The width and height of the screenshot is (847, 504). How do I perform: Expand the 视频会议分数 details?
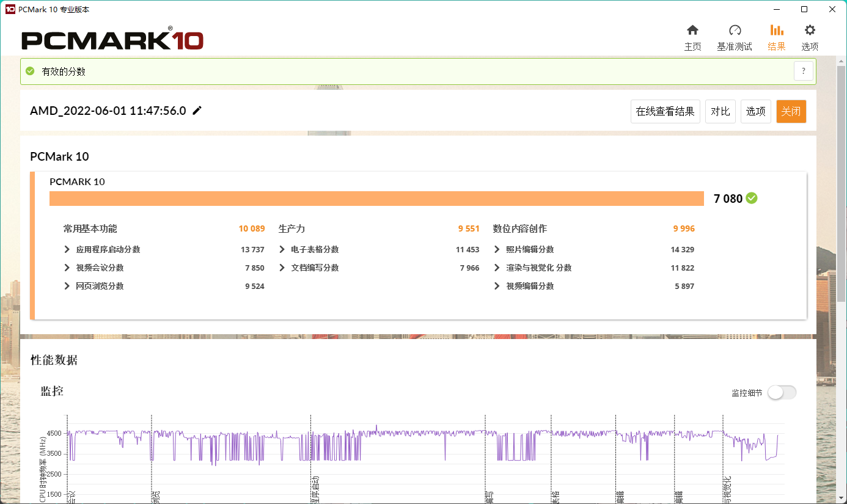tap(67, 268)
